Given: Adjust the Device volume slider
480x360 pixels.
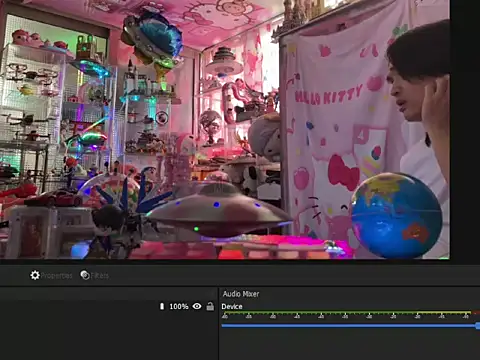Looking at the screenshot, I should [350, 325].
